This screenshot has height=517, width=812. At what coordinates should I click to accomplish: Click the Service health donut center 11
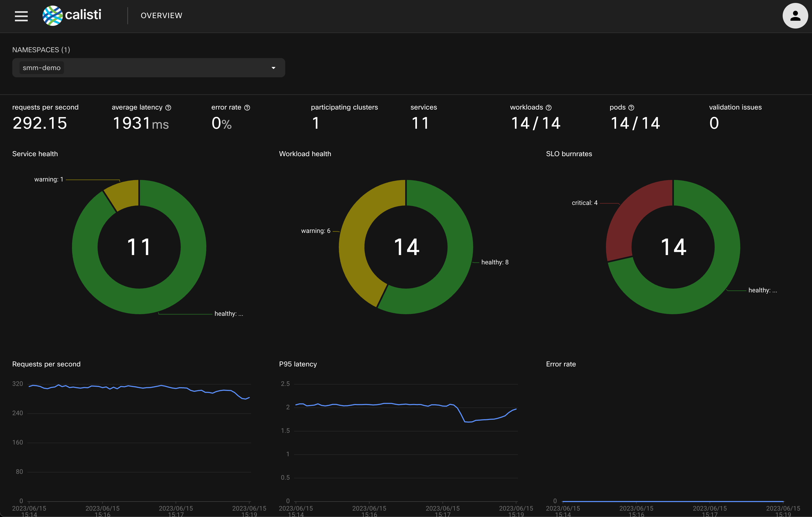139,247
